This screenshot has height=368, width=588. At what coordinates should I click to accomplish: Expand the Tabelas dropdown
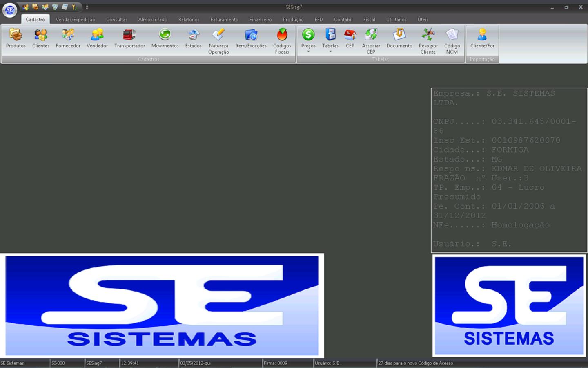330,52
